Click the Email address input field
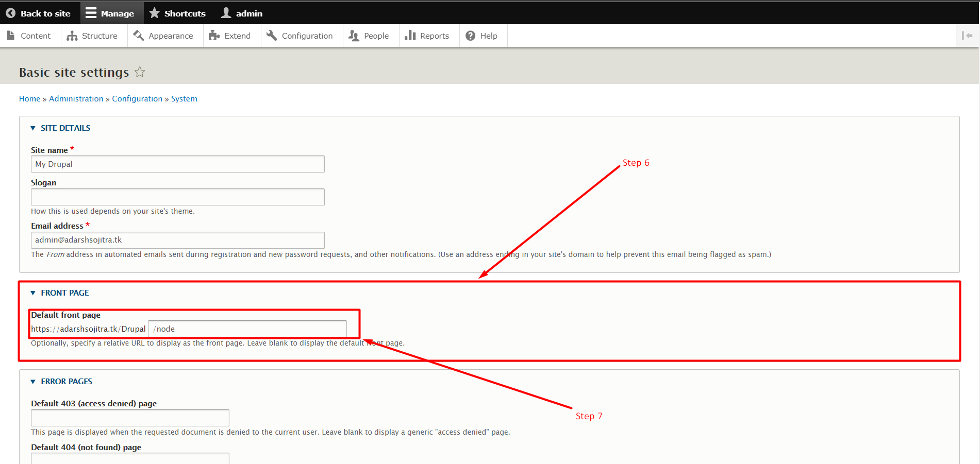The width and height of the screenshot is (980, 464). (x=178, y=240)
